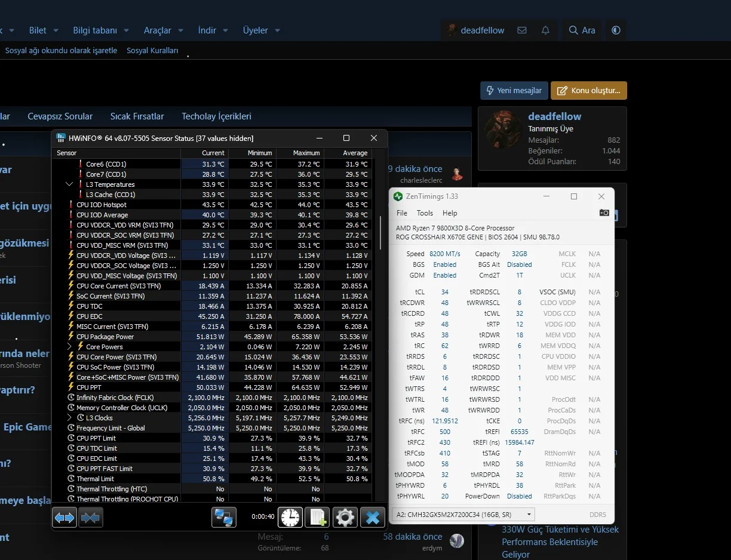Viewport: 731px width, 560px height.
Task: Click deadfellow's large sidebar avatar
Action: point(502,130)
